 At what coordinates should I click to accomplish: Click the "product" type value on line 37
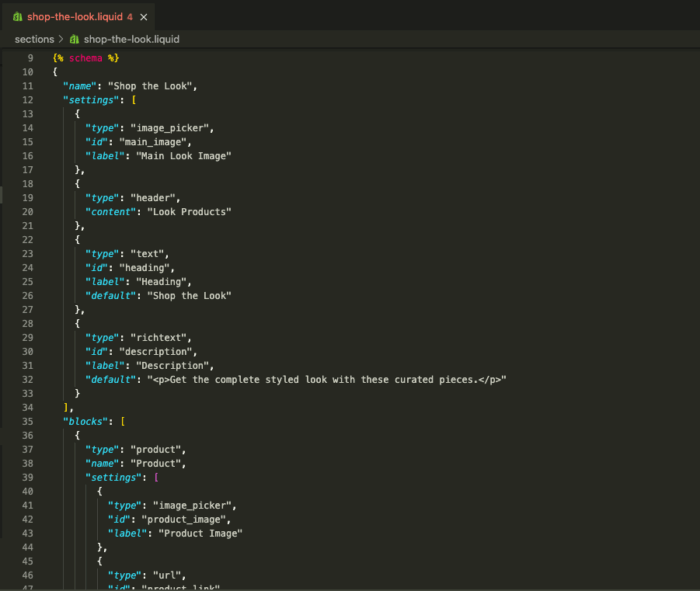[x=155, y=449]
